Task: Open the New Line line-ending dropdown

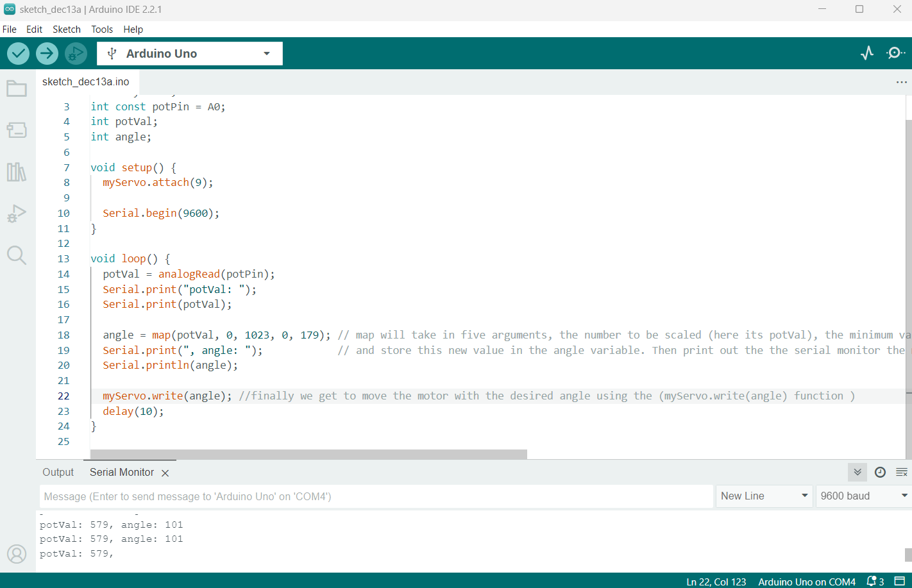Action: tap(764, 496)
